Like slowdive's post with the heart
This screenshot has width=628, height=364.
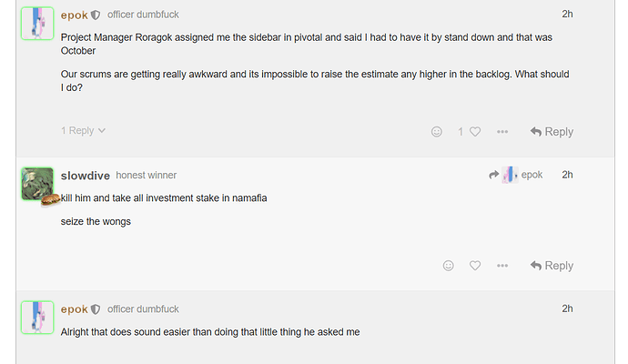(475, 266)
